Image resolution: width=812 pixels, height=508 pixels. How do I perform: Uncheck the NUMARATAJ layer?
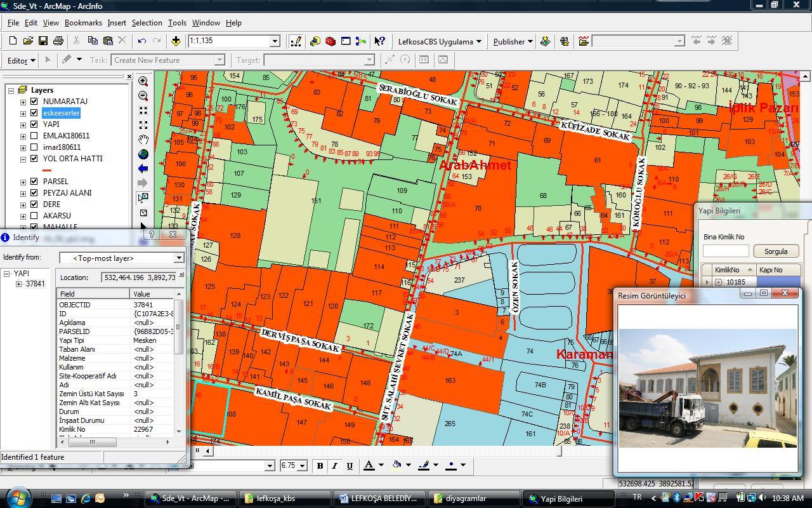(x=34, y=102)
